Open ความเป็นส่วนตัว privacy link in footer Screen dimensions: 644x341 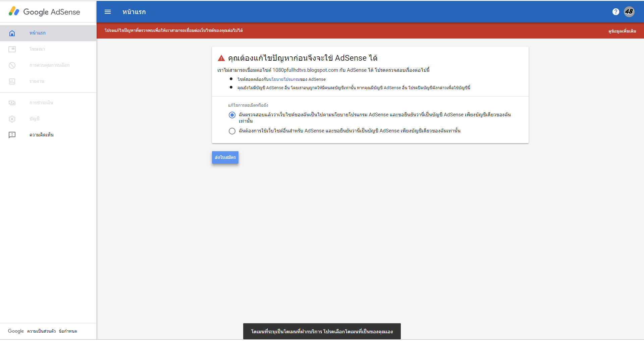[42, 331]
